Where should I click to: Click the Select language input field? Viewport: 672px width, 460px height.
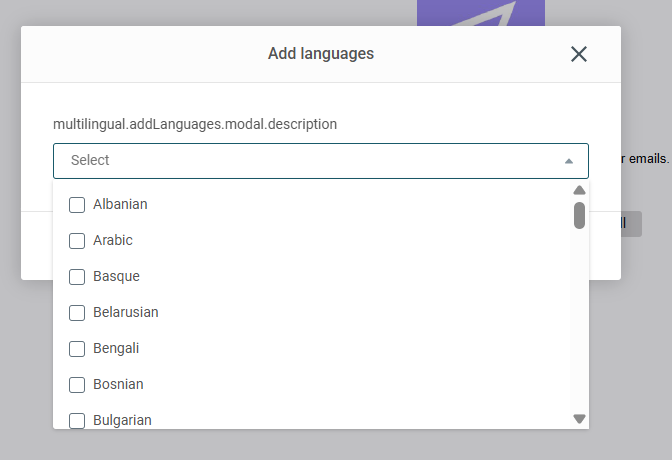[x=321, y=161]
